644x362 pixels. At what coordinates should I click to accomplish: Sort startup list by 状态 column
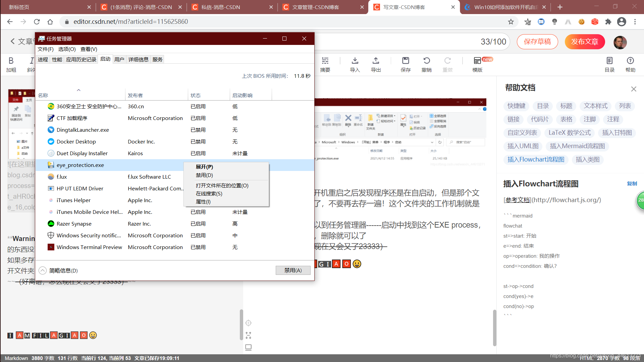pos(209,95)
